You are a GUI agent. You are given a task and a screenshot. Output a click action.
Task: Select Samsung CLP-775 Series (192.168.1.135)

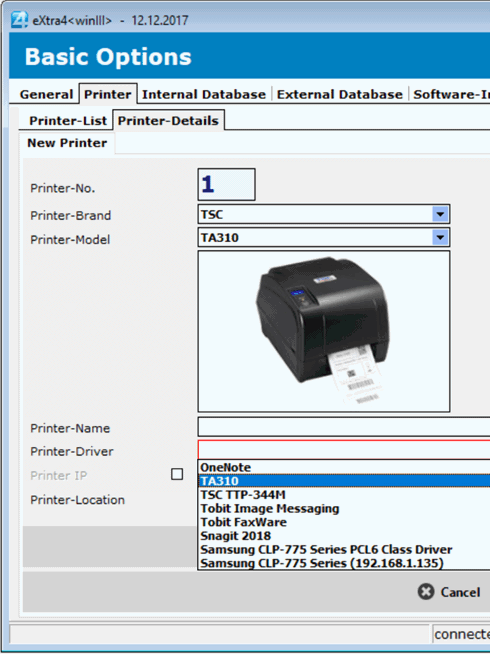[344, 563]
